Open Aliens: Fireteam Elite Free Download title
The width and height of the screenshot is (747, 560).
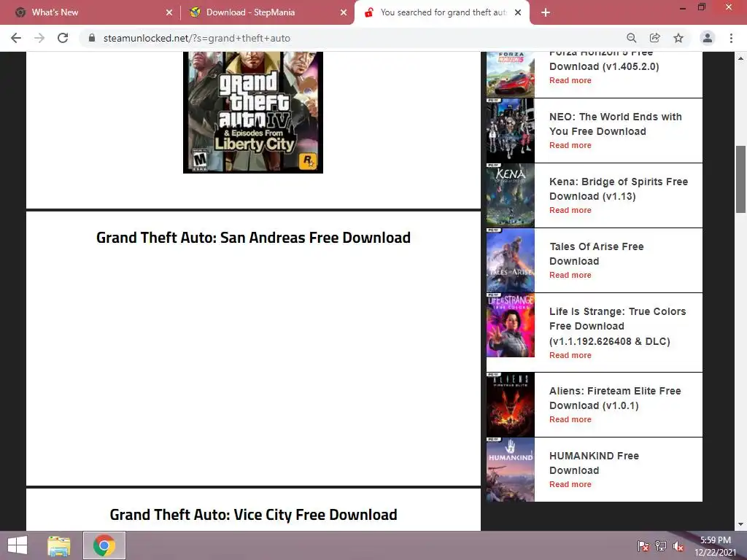pyautogui.click(x=615, y=398)
